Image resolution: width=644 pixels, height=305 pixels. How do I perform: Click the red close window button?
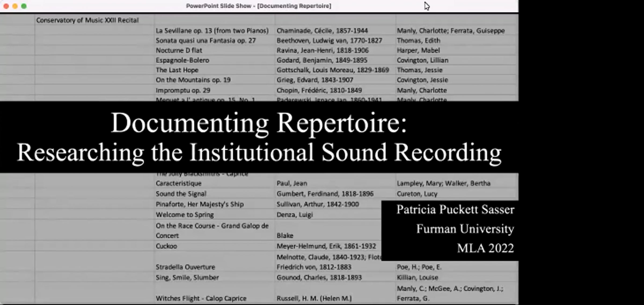click(x=6, y=6)
